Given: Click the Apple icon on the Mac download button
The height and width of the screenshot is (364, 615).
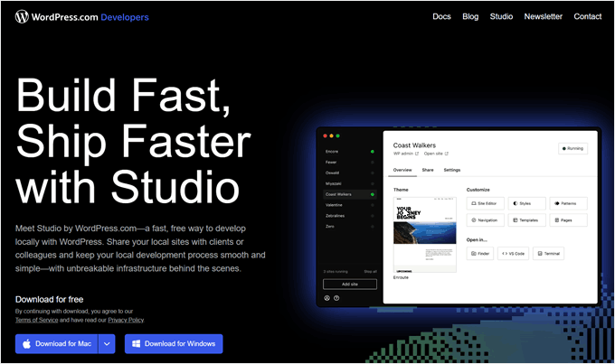Looking at the screenshot, I should (26, 343).
